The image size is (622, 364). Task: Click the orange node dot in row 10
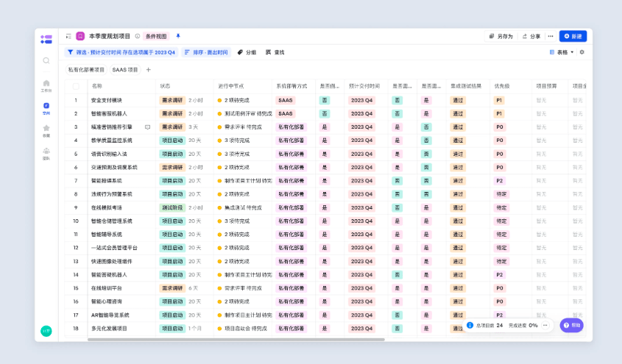pyautogui.click(x=219, y=221)
